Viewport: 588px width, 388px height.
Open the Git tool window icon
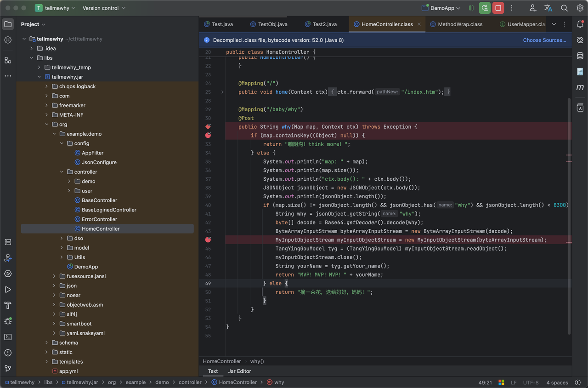tap(8, 368)
